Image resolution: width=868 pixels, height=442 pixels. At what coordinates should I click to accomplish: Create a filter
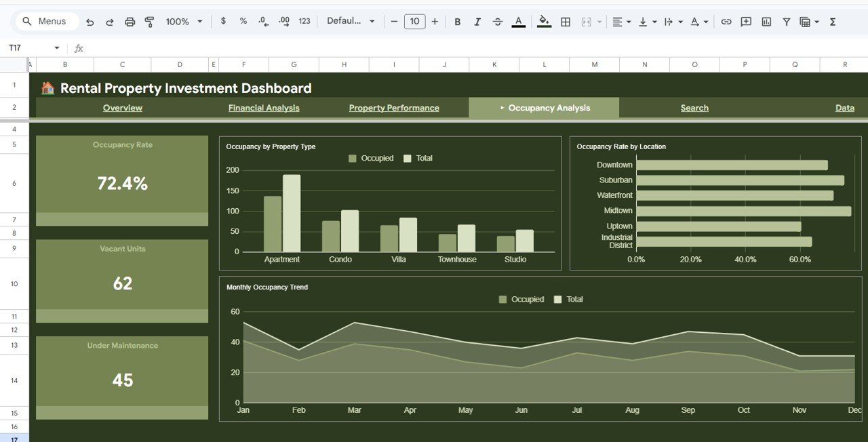pos(786,21)
